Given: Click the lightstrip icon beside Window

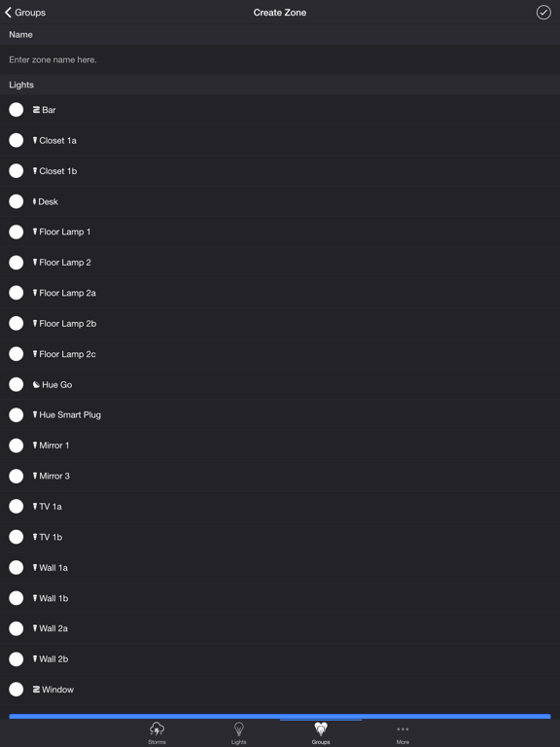Looking at the screenshot, I should [36, 690].
